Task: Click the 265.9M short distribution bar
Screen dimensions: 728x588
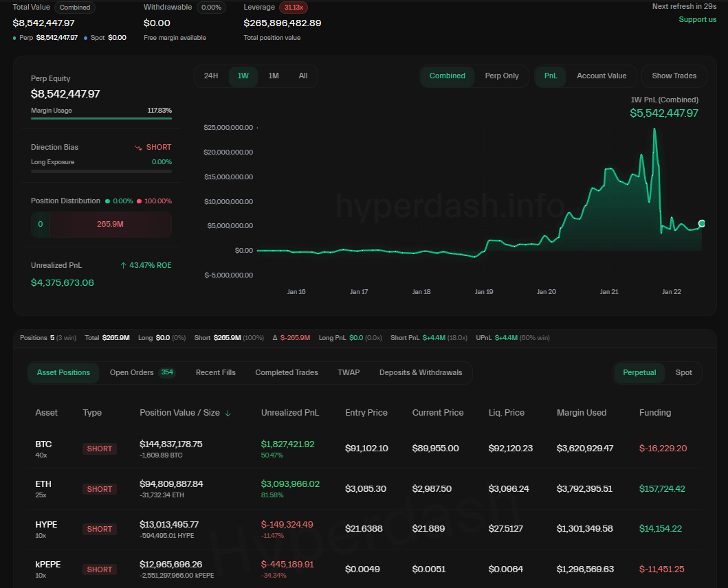Action: (111, 224)
